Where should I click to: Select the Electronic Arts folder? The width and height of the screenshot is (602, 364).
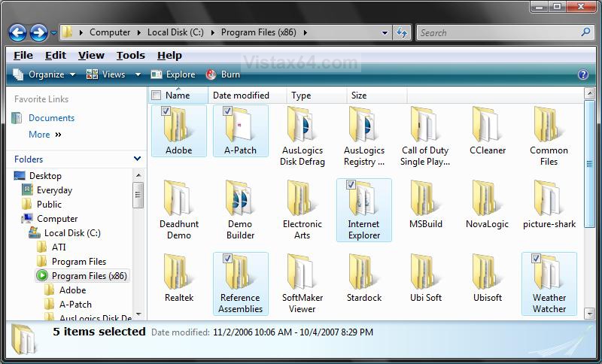pos(303,210)
